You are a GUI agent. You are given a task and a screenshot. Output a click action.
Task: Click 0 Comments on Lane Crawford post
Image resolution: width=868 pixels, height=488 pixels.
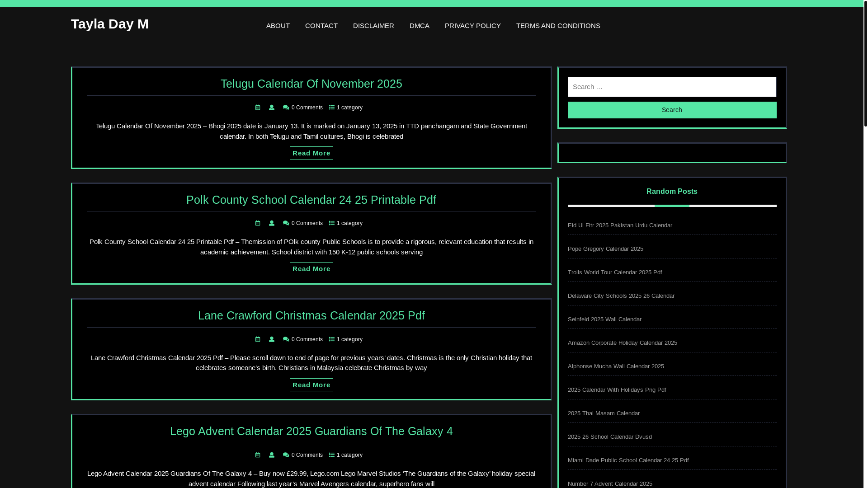307,339
